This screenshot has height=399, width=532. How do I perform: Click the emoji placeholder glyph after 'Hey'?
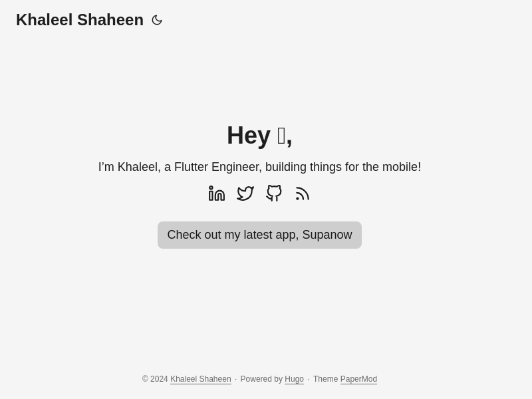pyautogui.click(x=281, y=136)
